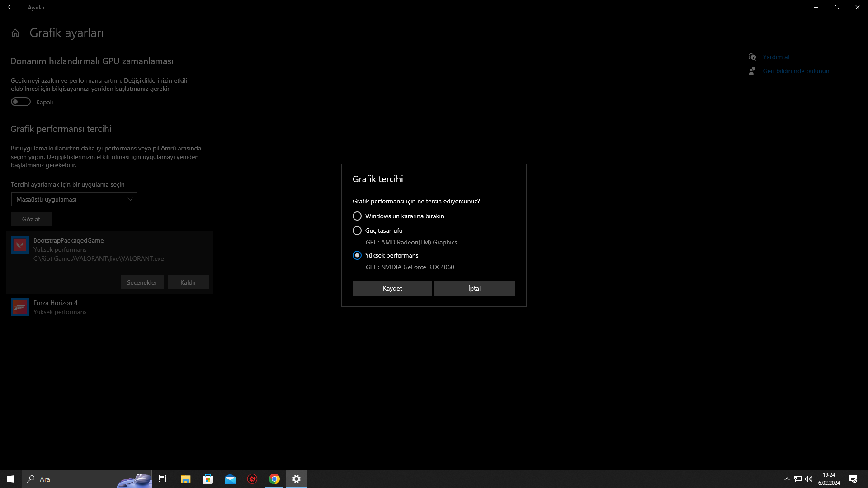Screen dimensions: 868x488
Task: Open the 'Masaüstü uygulaması' dropdown
Action: 74,199
